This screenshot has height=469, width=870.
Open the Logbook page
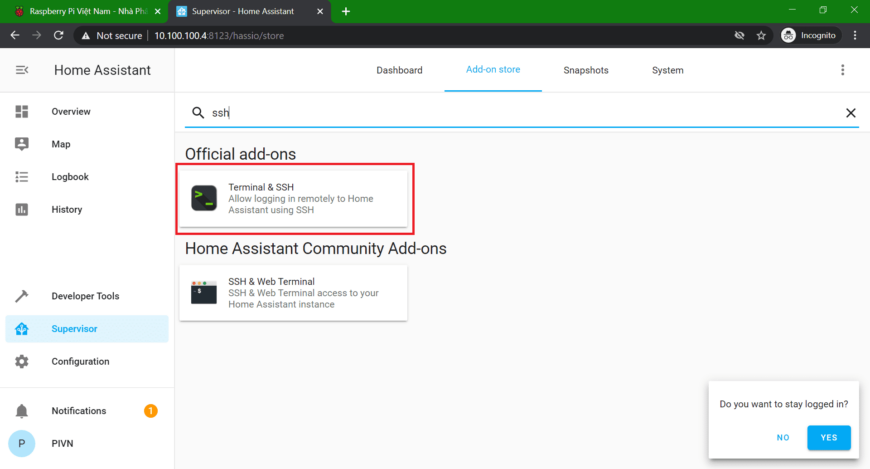69,177
